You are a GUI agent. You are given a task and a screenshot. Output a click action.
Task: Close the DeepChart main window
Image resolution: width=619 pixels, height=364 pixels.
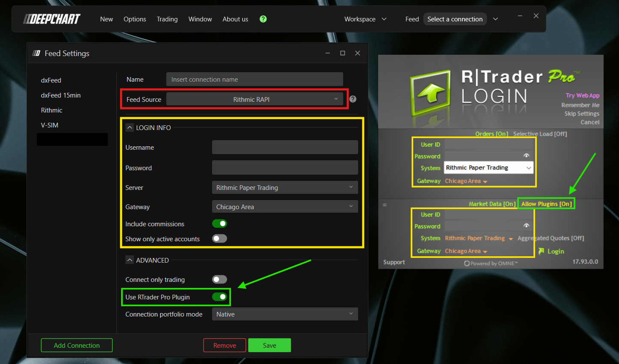[536, 16]
